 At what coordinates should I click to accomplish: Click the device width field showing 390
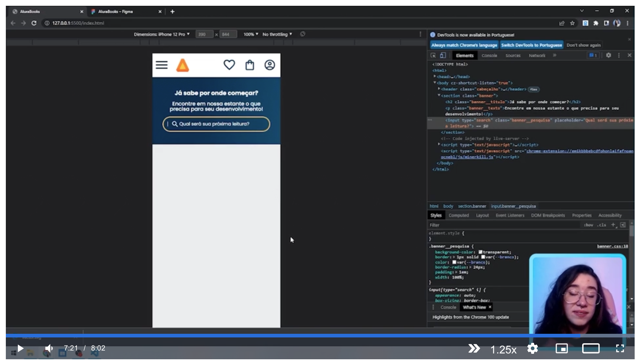[x=204, y=34]
